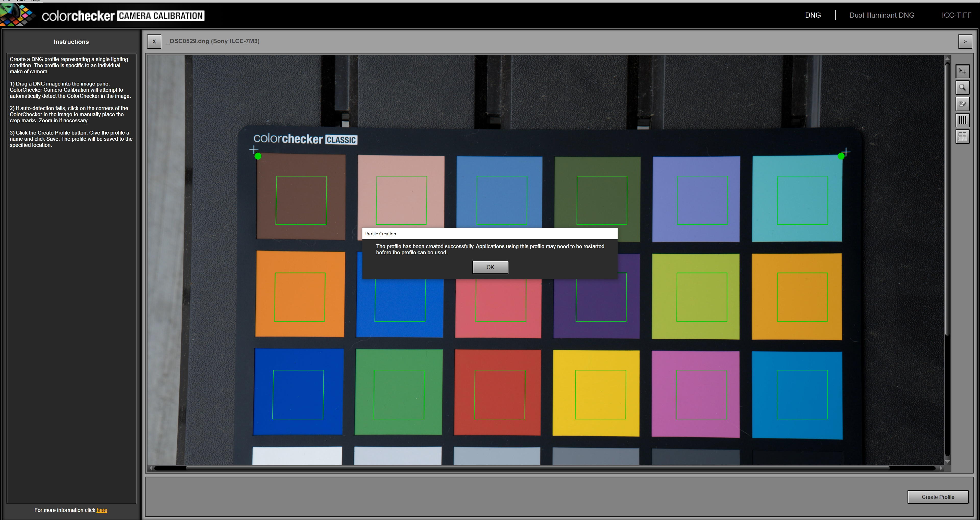Image resolution: width=980 pixels, height=520 pixels.
Task: Click the 'Instructions' panel heading
Action: tap(71, 42)
